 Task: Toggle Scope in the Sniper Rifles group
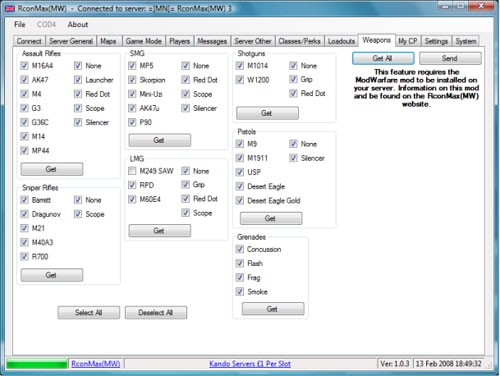pyautogui.click(x=78, y=214)
